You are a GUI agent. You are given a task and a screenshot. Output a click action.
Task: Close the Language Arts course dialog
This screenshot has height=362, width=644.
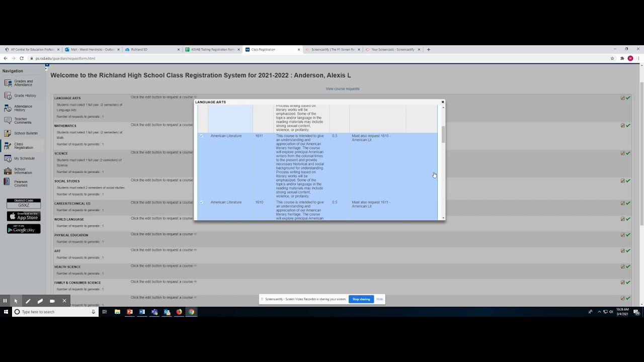pos(443,102)
